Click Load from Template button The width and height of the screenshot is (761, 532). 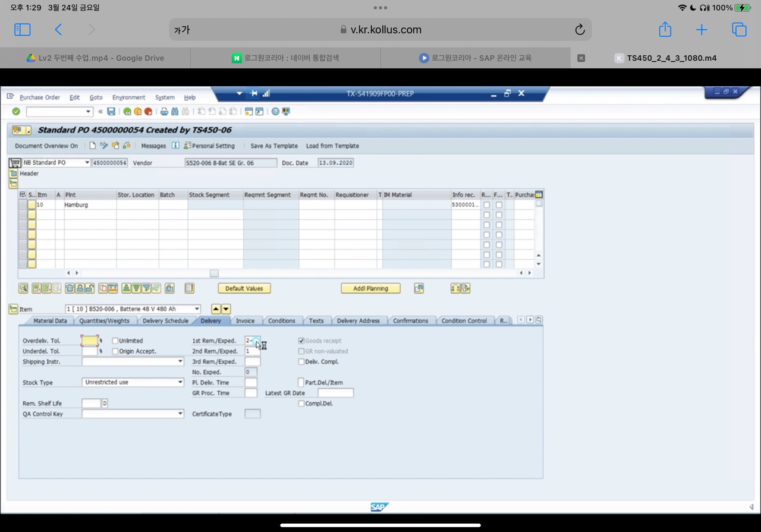pos(332,146)
